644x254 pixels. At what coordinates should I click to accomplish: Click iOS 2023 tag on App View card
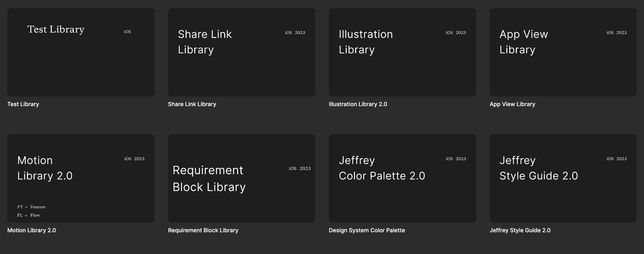coord(616,33)
